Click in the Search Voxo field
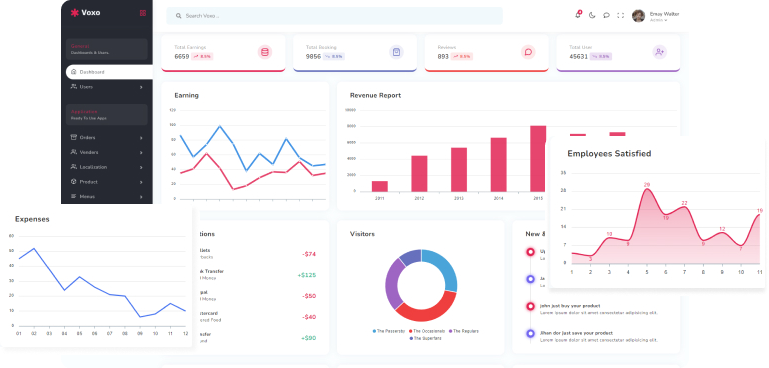769x368 pixels. 334,16
